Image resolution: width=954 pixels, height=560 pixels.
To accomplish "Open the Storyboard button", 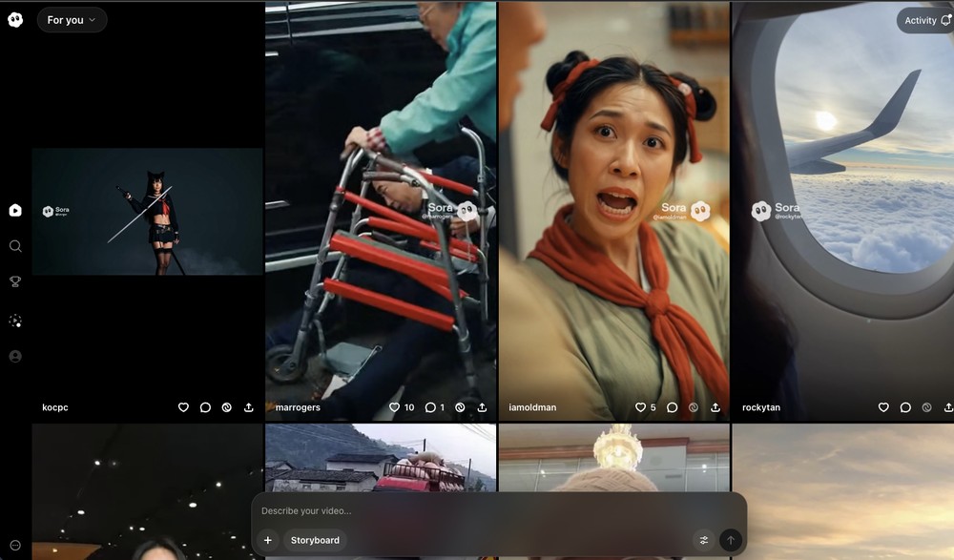I will click(x=315, y=540).
